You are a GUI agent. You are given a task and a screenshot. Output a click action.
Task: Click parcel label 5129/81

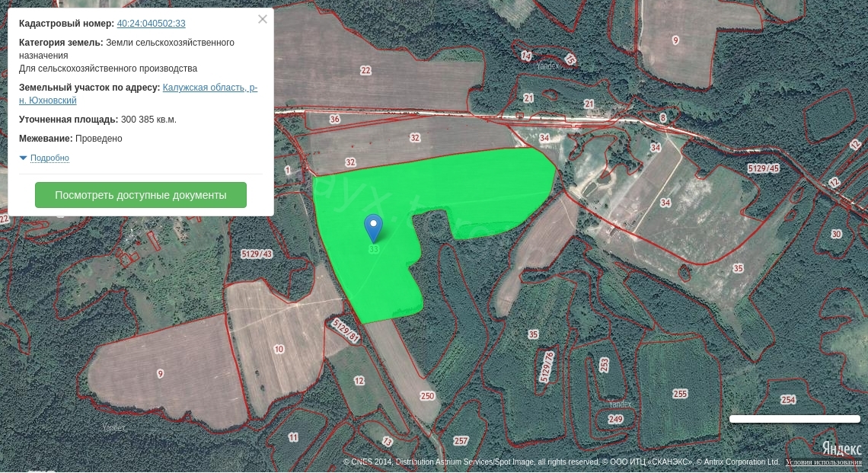pos(346,332)
